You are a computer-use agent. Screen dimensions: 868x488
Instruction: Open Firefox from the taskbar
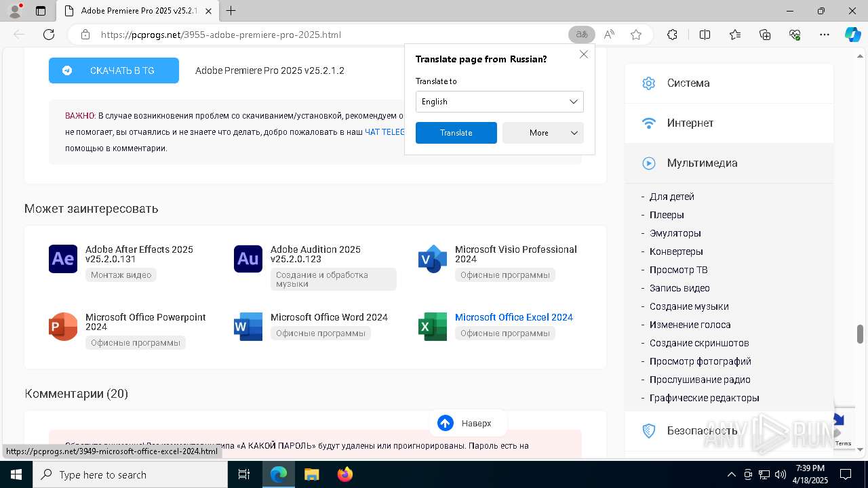click(345, 474)
